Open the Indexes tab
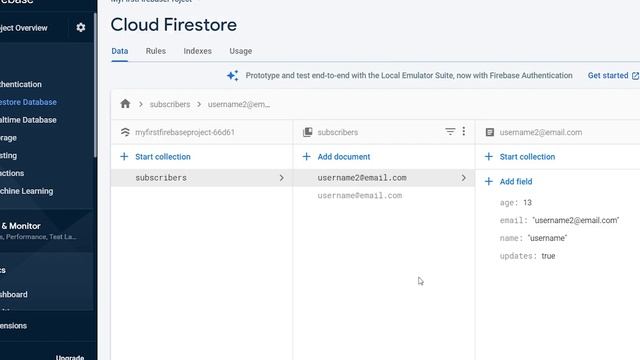 [x=198, y=51]
